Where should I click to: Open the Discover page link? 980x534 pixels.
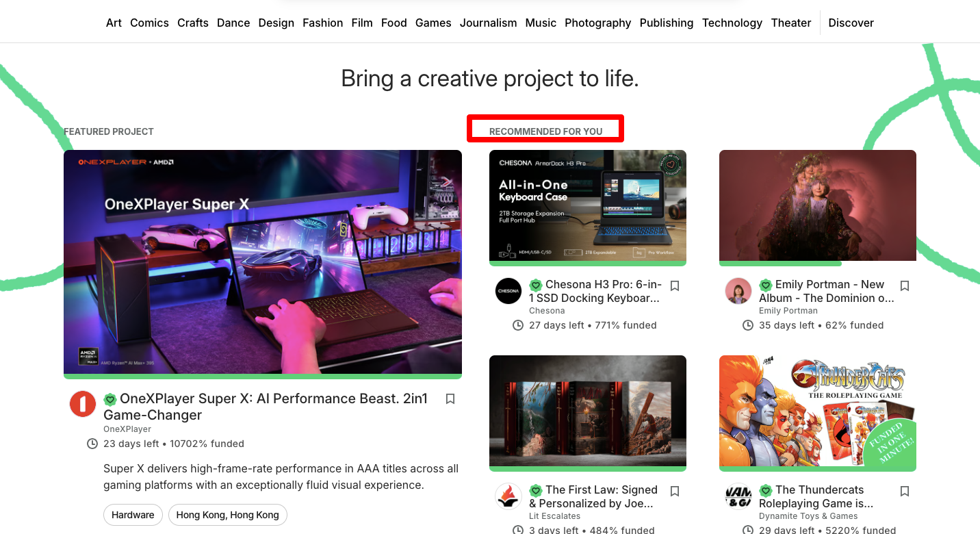pyautogui.click(x=851, y=23)
